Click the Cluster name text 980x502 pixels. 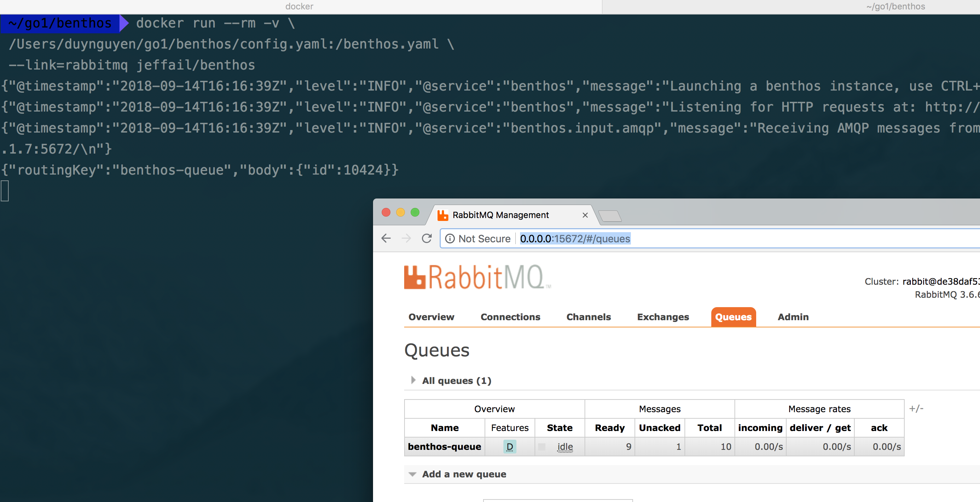941,281
